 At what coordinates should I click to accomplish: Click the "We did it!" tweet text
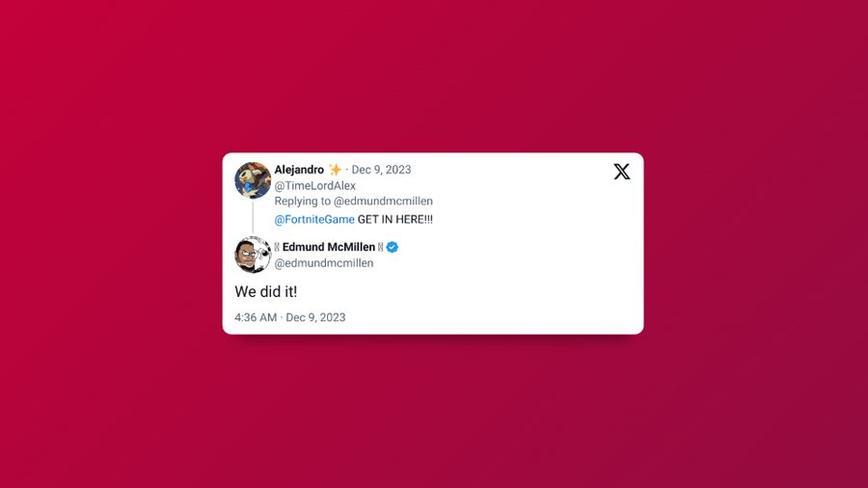266,291
